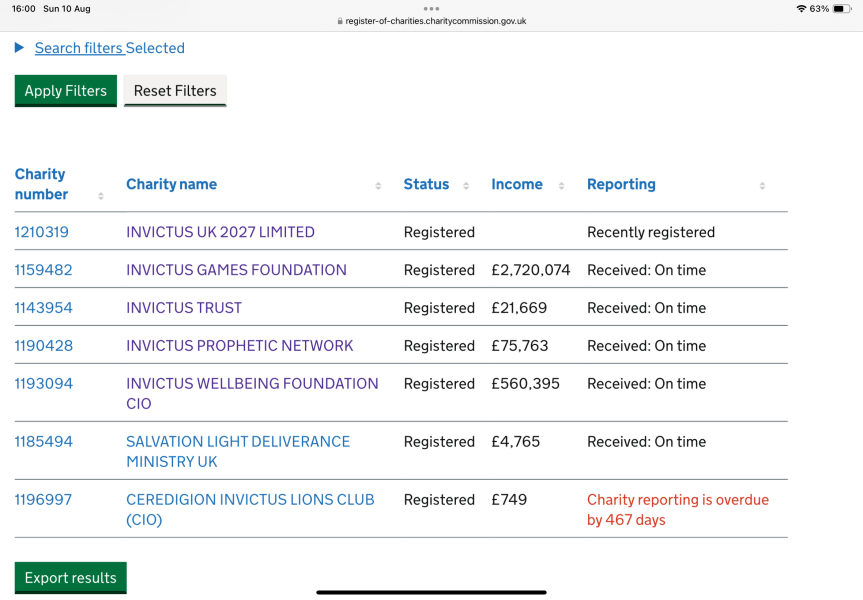Tap the battery indicator icon

point(842,9)
